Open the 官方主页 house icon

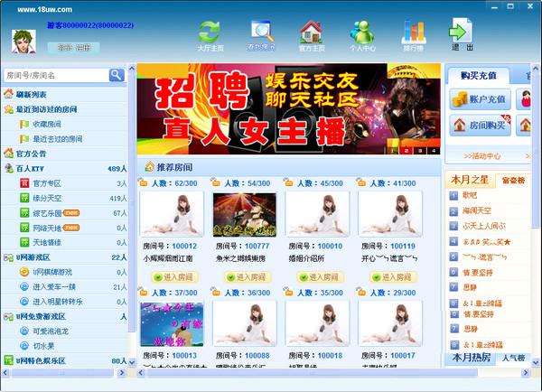pos(311,32)
